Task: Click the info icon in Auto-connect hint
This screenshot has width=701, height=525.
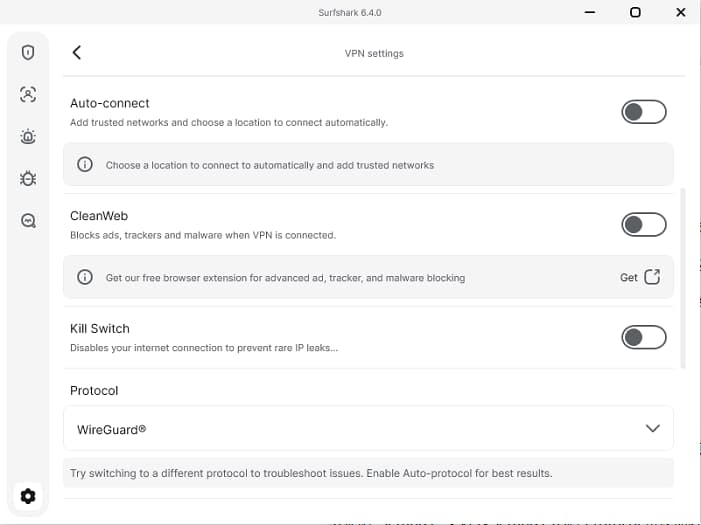Action: (x=86, y=165)
